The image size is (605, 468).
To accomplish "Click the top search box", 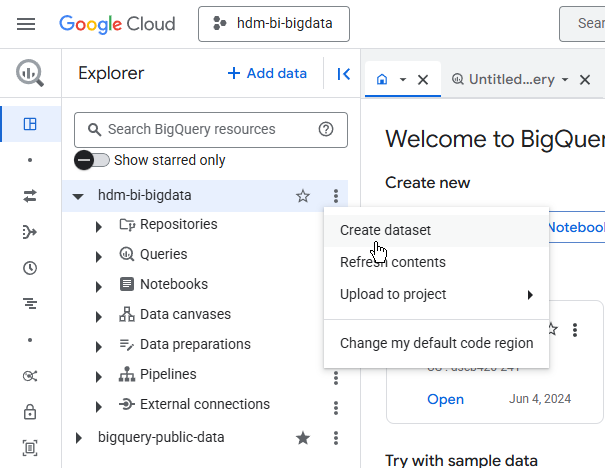I will click(x=582, y=24).
